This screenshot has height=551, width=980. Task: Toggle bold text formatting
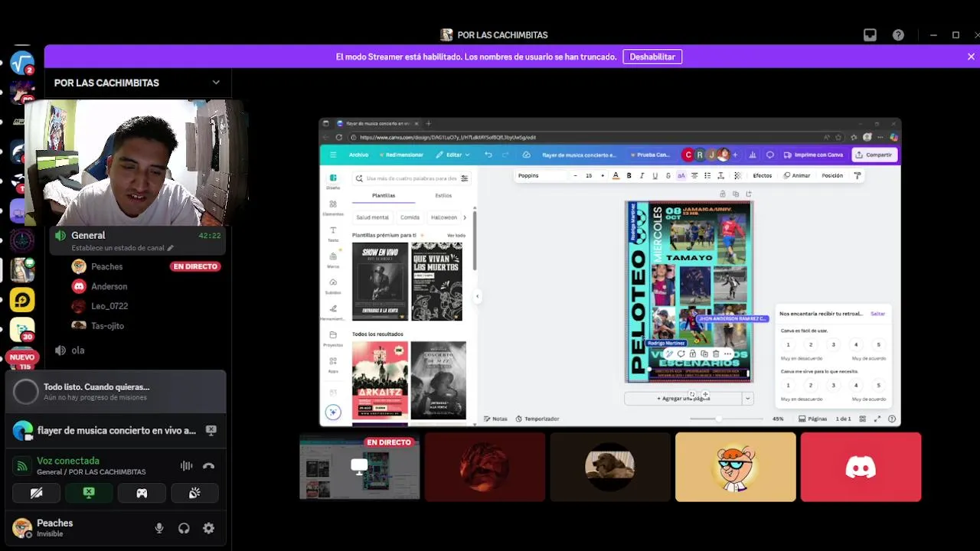click(x=629, y=175)
